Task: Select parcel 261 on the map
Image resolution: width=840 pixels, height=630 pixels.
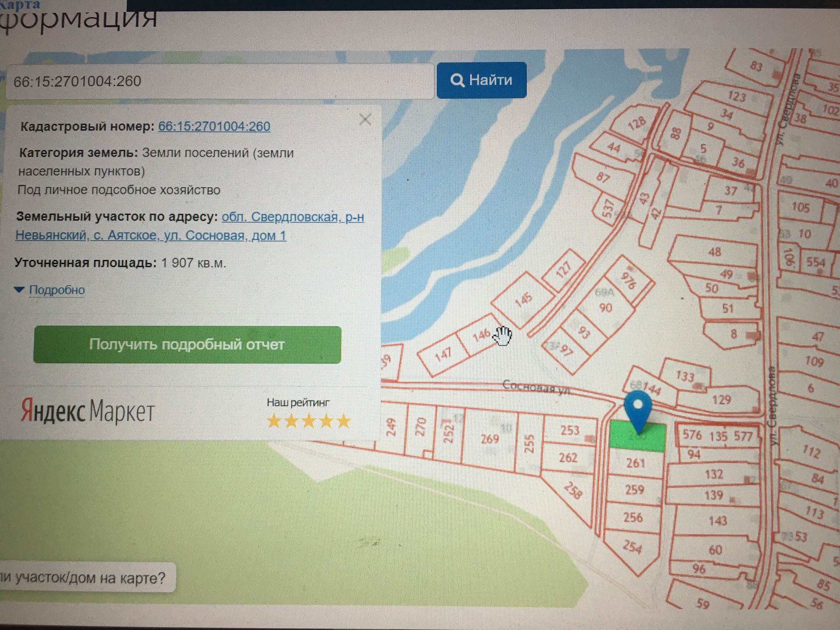Action: [x=635, y=463]
